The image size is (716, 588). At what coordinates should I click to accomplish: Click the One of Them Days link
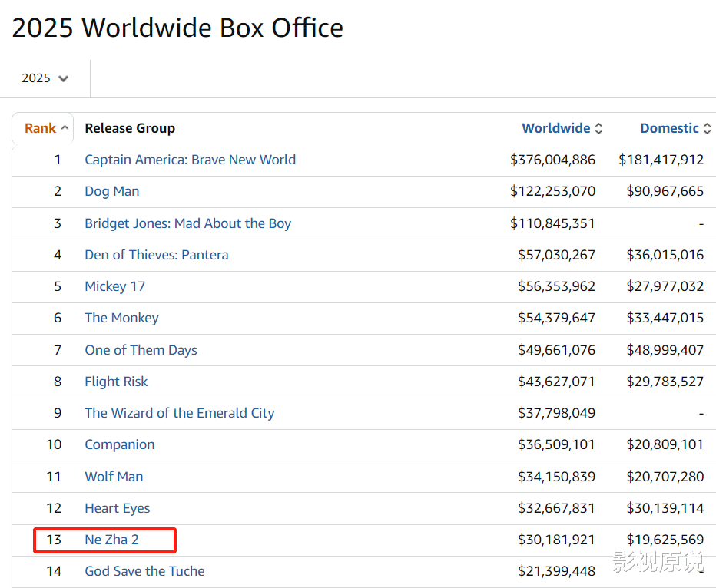[141, 350]
